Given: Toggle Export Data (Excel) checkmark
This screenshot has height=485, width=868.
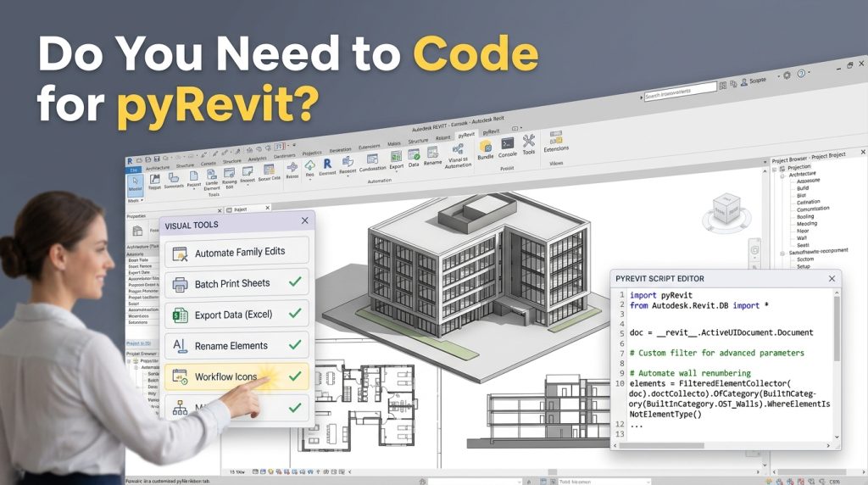Looking at the screenshot, I should coord(295,313).
